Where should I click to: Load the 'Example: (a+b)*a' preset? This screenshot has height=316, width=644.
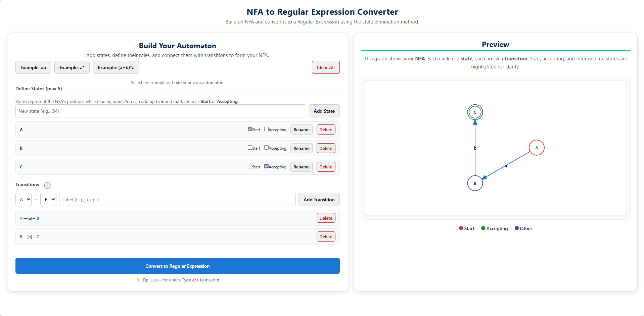tap(116, 67)
